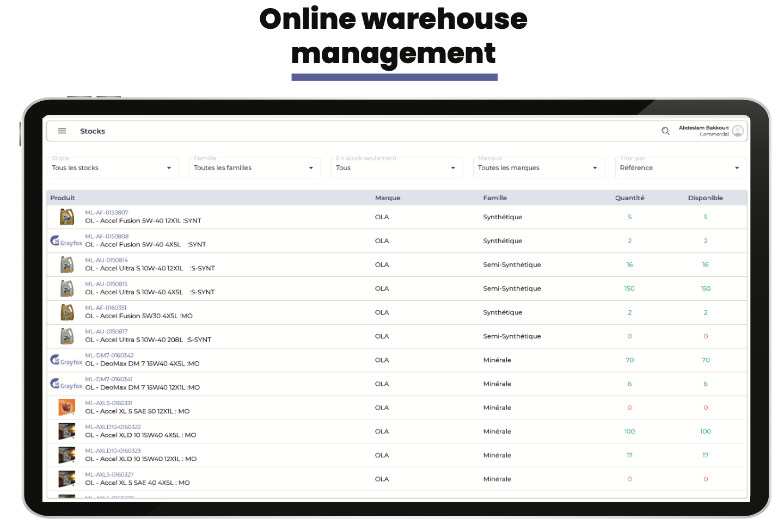The height and width of the screenshot is (532, 778).
Task: Click the Quantité column header
Action: [629, 198]
